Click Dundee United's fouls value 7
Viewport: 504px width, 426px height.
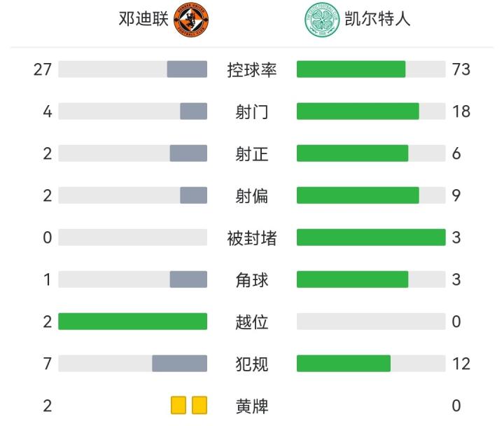(x=48, y=364)
